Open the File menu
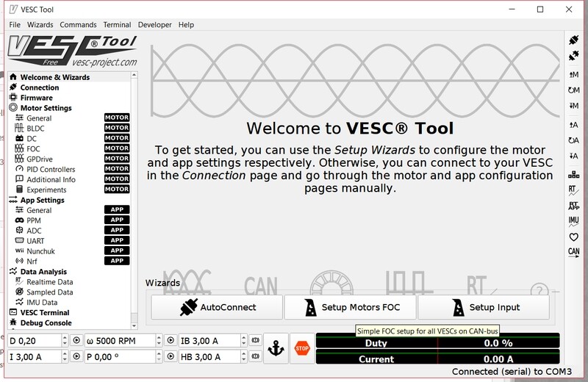The image size is (588, 382). pyautogui.click(x=15, y=25)
